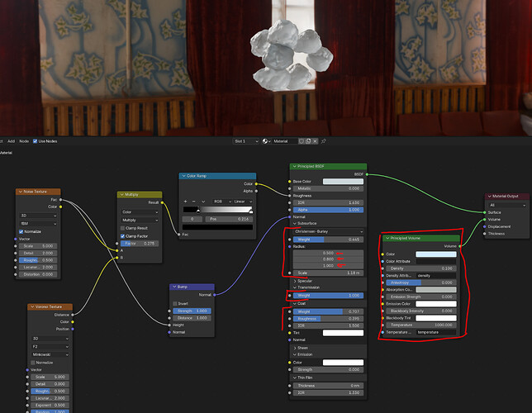The width and height of the screenshot is (532, 413).
Task: Open the Color Ramp tools chevron menu
Action: (203, 202)
